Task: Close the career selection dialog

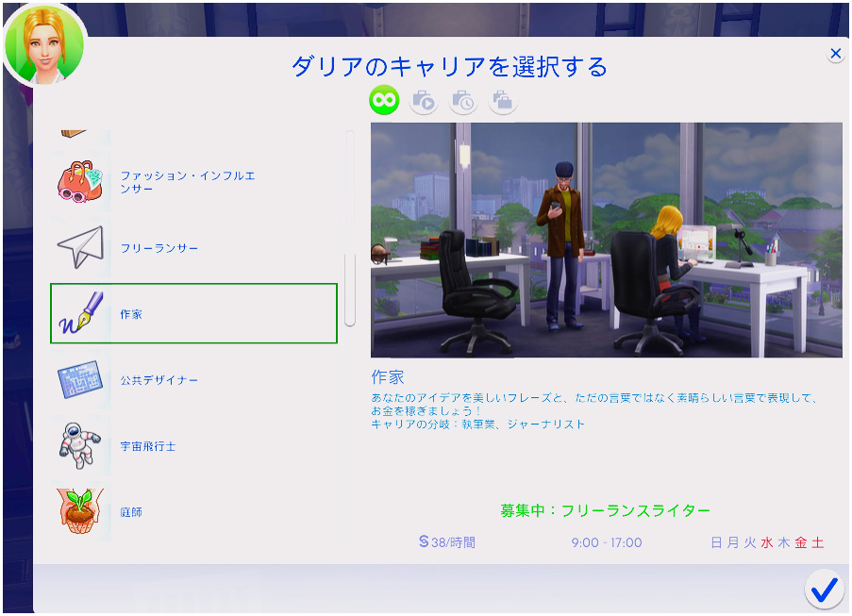Action: tap(835, 55)
